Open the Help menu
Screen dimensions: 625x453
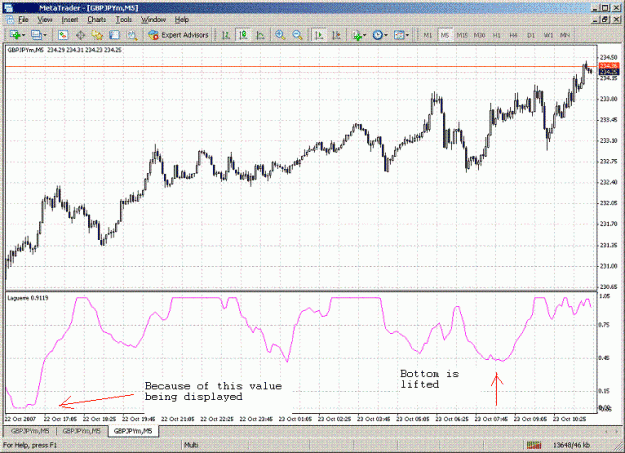coord(182,20)
